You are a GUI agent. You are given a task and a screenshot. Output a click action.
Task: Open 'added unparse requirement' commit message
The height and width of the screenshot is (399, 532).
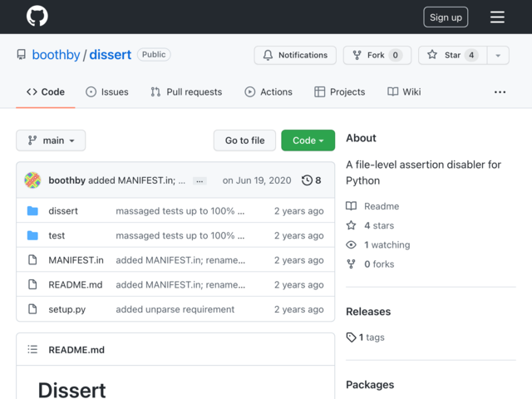coord(175,309)
